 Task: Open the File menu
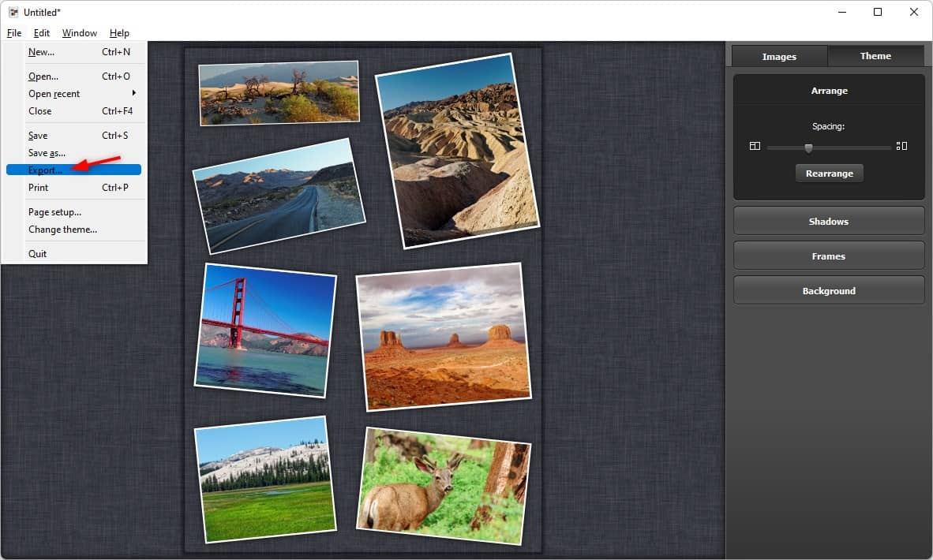click(x=14, y=33)
